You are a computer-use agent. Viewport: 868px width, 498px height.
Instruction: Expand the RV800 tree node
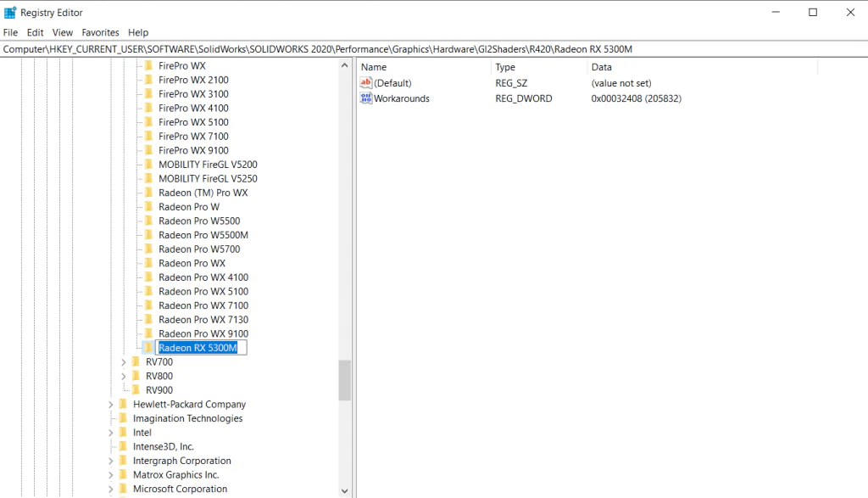(x=124, y=376)
